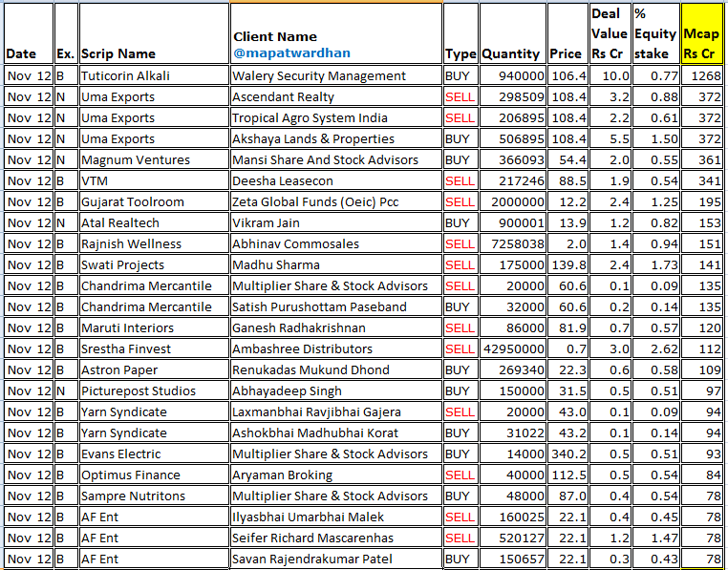
Task: Click the SELL cell in Deesha Leasecon row
Action: [460, 180]
